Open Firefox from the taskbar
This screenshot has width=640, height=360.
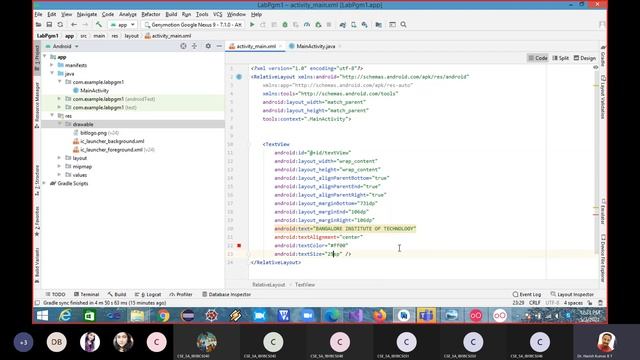click(379, 316)
